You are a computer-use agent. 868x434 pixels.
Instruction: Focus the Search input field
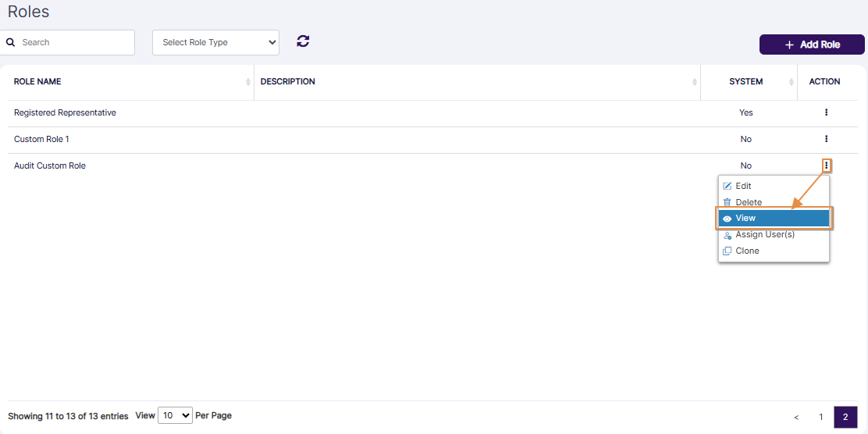click(x=74, y=42)
